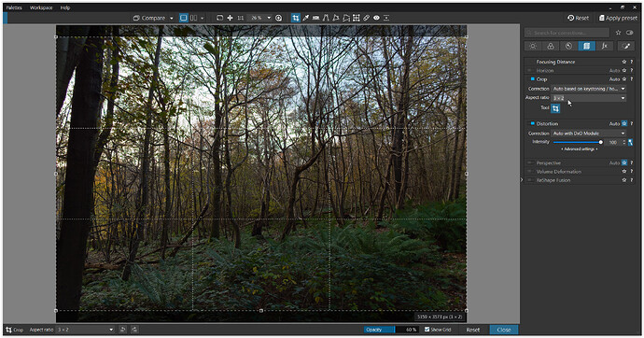Open the Local Adjustments tool in toolbar

(386, 18)
